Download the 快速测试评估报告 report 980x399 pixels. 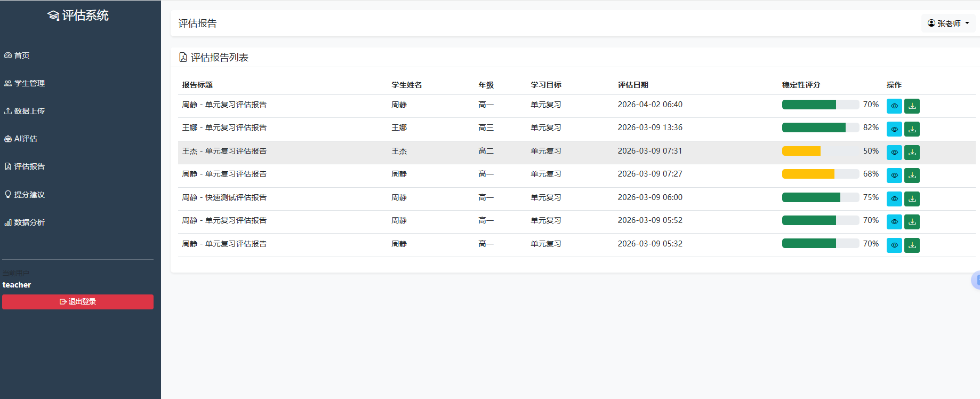[x=912, y=199]
